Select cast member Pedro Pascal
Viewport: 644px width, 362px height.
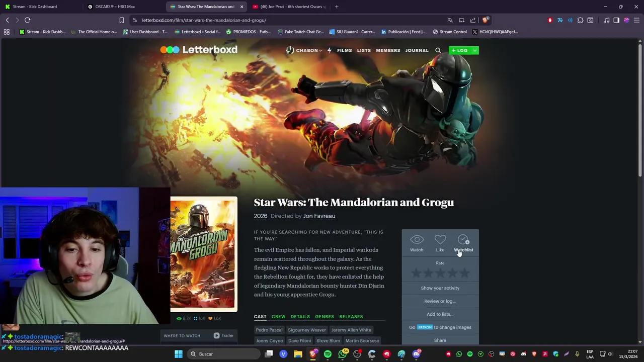[x=269, y=330]
